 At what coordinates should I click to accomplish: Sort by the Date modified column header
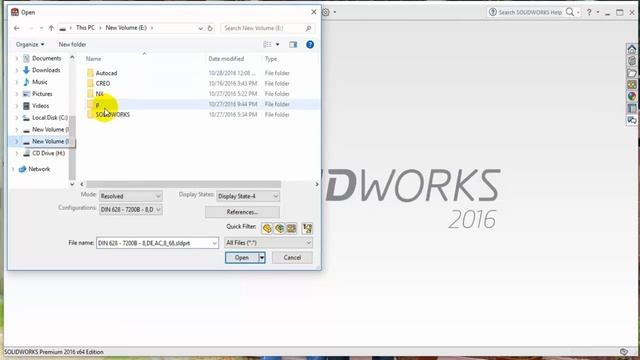(226, 59)
